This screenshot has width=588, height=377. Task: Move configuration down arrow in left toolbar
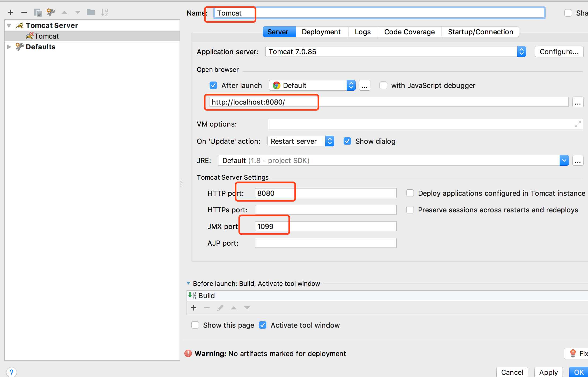78,12
